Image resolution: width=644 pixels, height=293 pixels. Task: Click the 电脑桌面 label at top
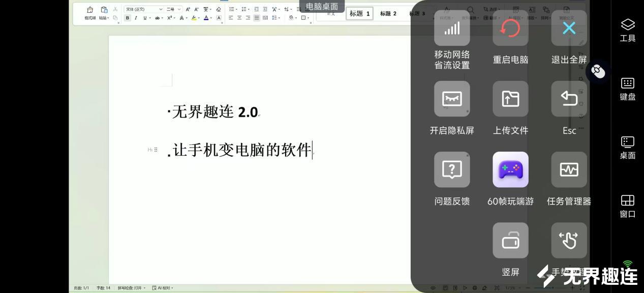[x=322, y=6]
